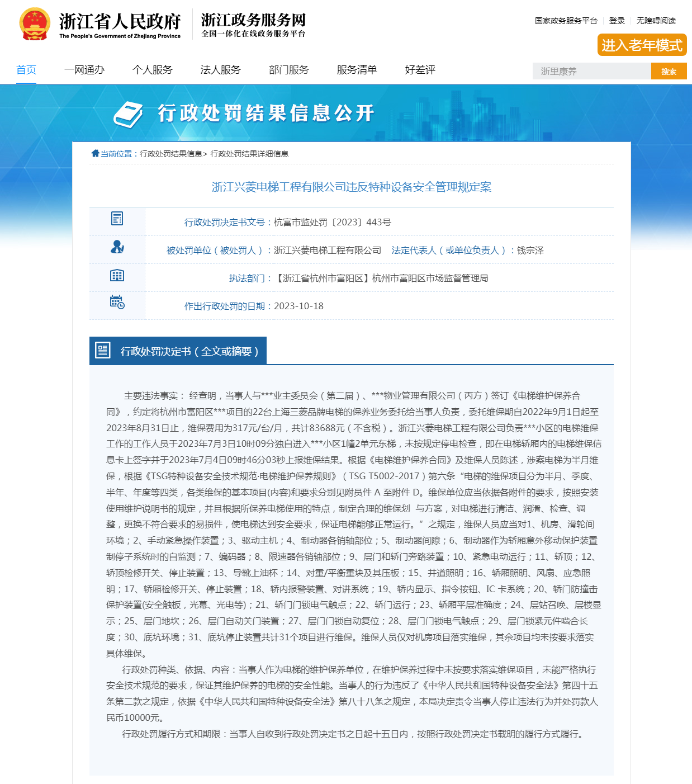
Task: Click the paragraph starting 行政处罚种类、依据、内容
Action: point(352,693)
